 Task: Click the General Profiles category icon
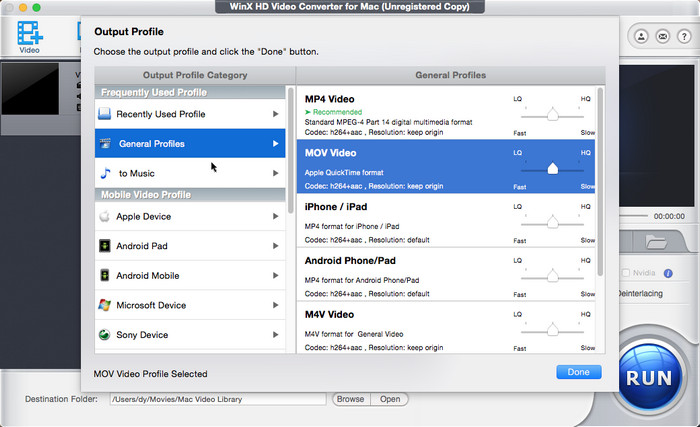105,143
